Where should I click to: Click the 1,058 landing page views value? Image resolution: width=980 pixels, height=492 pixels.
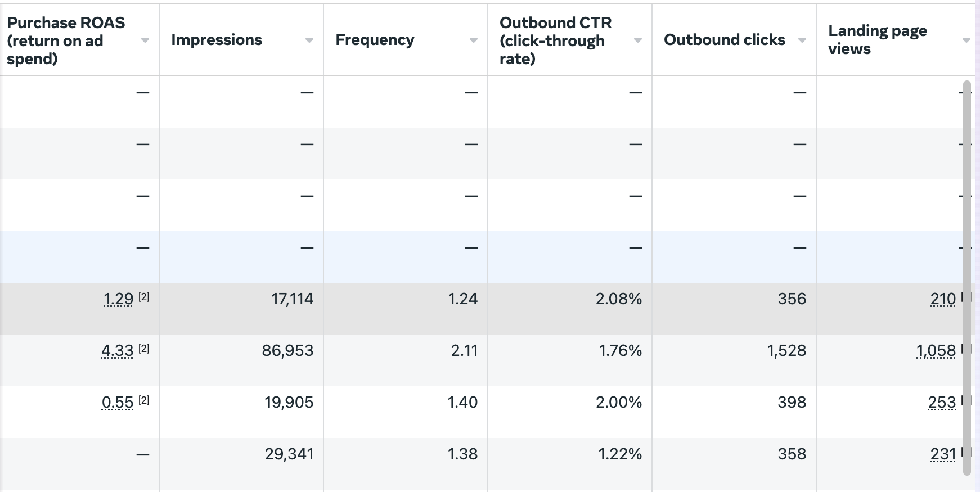tap(936, 351)
